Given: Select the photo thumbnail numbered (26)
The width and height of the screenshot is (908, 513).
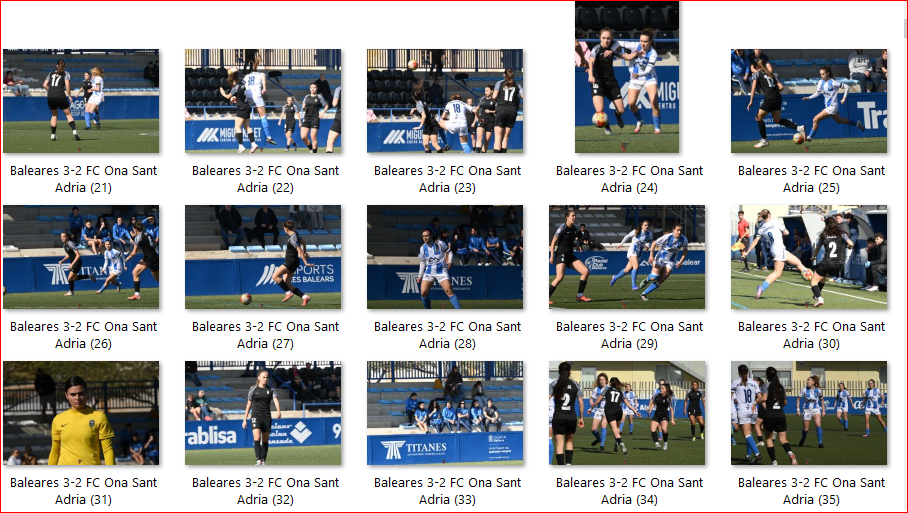Looking at the screenshot, I should coord(81,257).
